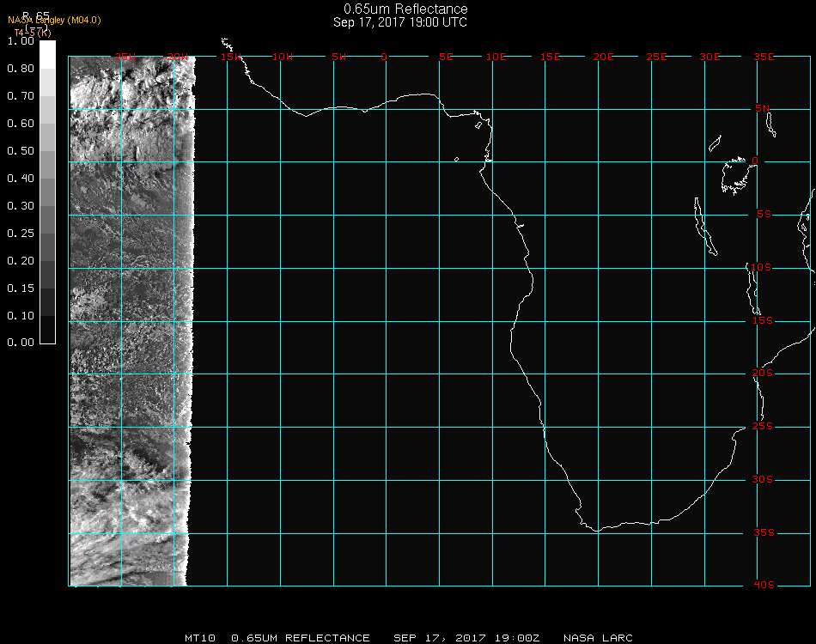Screen dimensions: 816x644
Task: Click the 0 latitude label on the right axis
Action: 755,161
